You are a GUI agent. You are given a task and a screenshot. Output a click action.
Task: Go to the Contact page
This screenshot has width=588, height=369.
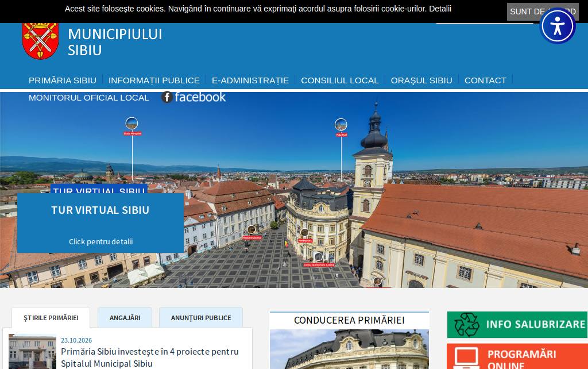point(485,80)
